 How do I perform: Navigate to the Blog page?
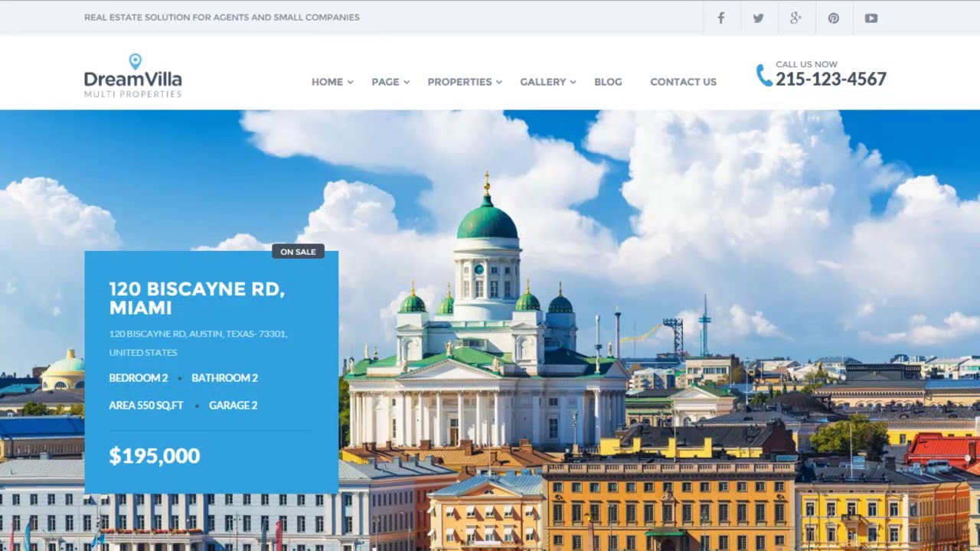(608, 82)
